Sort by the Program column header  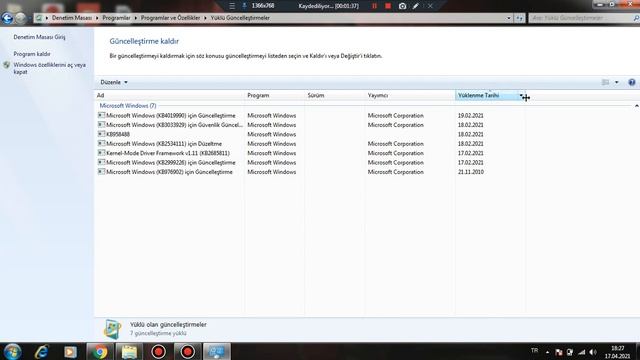[274, 96]
